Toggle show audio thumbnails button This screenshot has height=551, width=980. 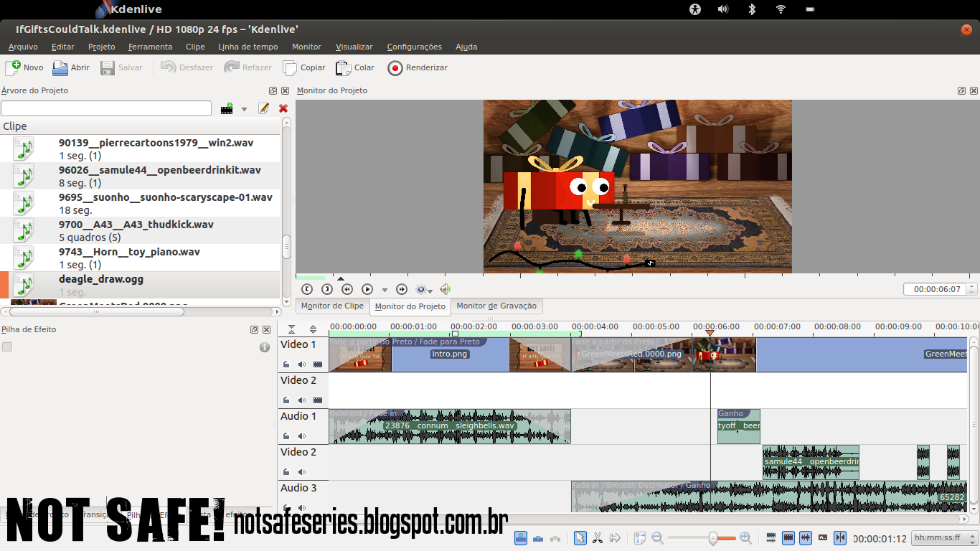(x=806, y=537)
